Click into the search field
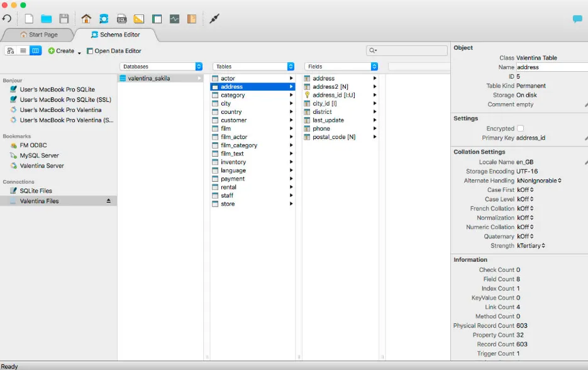The image size is (588, 370). pos(406,50)
